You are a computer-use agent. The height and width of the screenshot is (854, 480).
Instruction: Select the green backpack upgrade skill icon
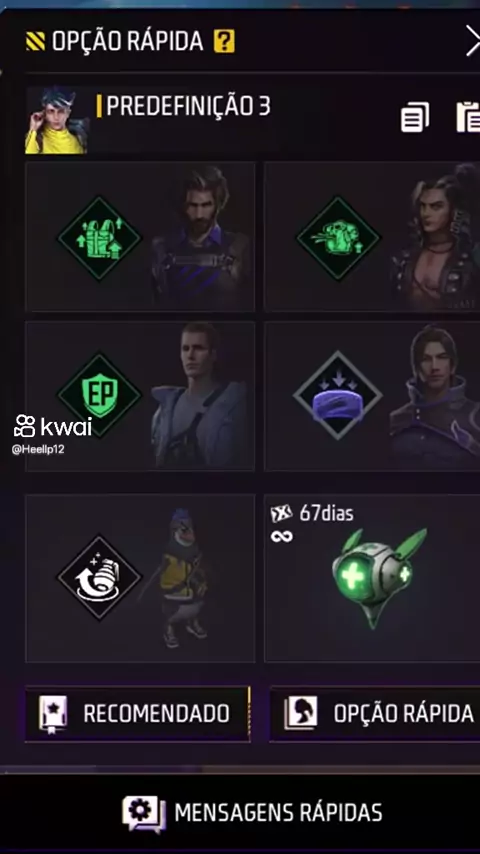point(100,238)
